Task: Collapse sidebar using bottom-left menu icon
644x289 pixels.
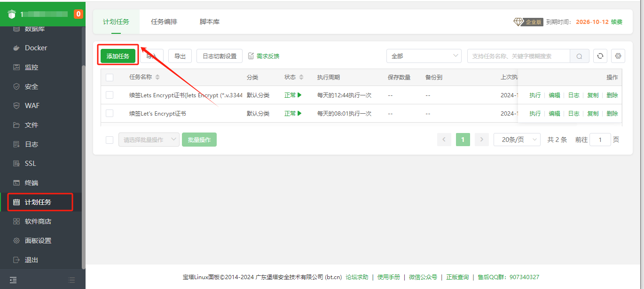Action: tap(13, 280)
